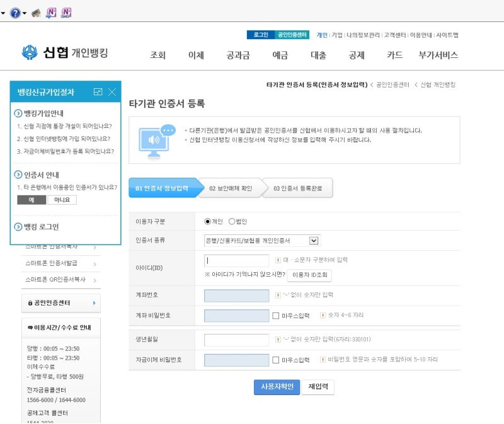
Task: Close the 뱅킹신규가입절차 panel
Action: point(112,92)
